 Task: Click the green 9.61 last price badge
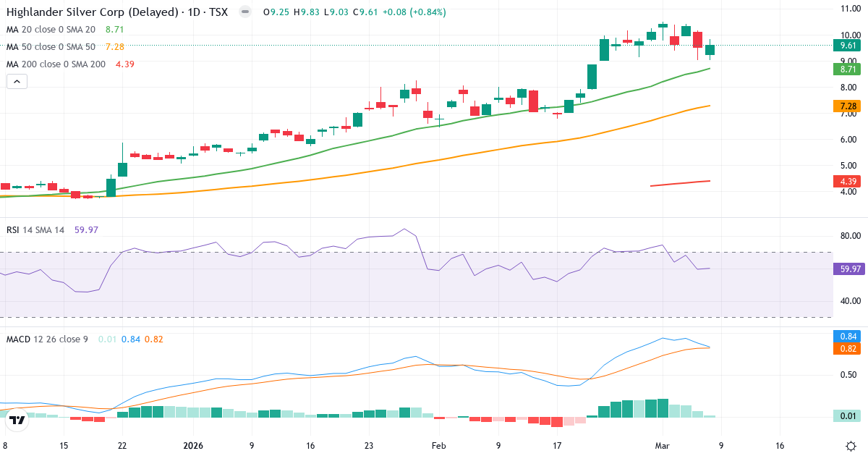847,44
